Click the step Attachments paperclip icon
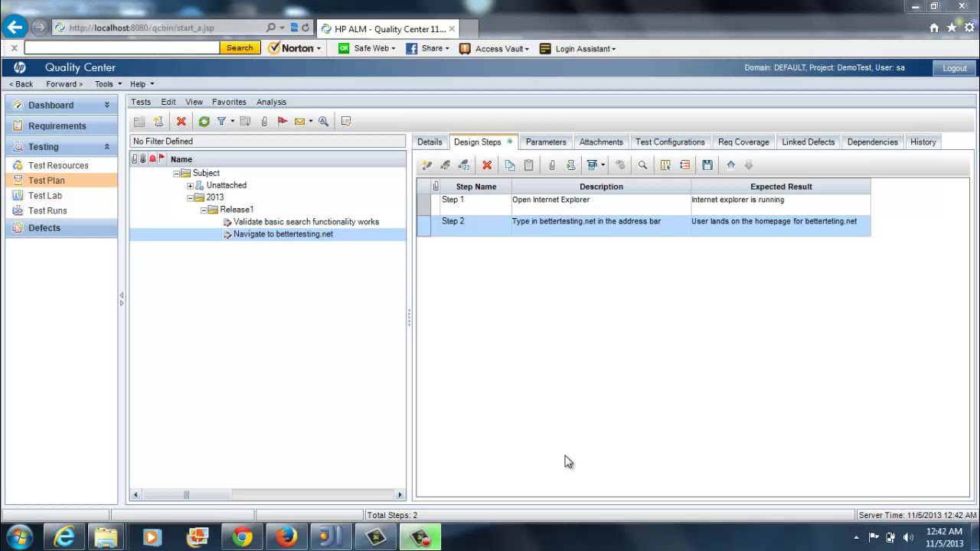Image resolution: width=980 pixels, height=551 pixels. pyautogui.click(x=551, y=165)
